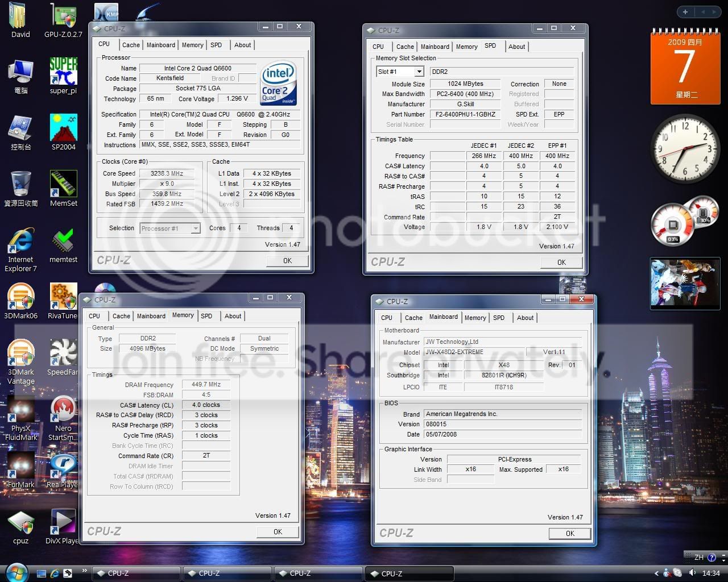
Task: Open the David folder on the desktop
Action: (20, 20)
